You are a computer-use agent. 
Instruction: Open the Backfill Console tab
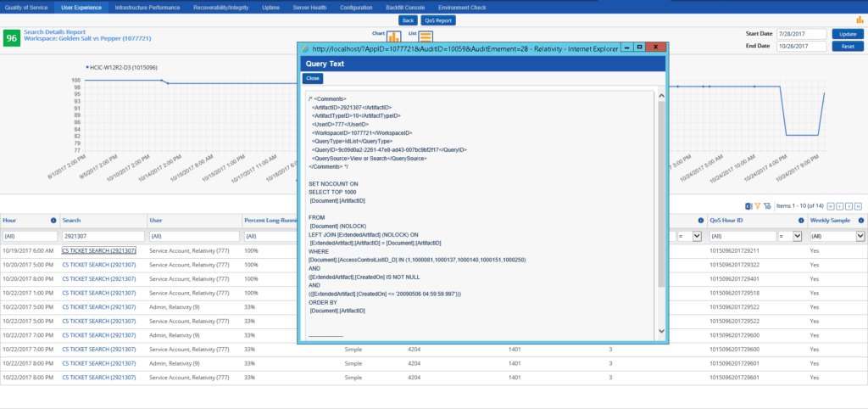(x=405, y=8)
